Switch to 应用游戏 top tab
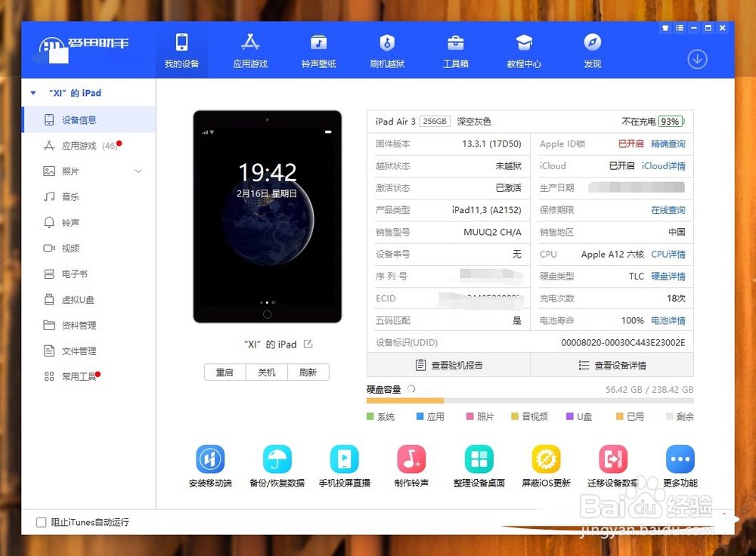This screenshot has height=556, width=756. [249, 50]
